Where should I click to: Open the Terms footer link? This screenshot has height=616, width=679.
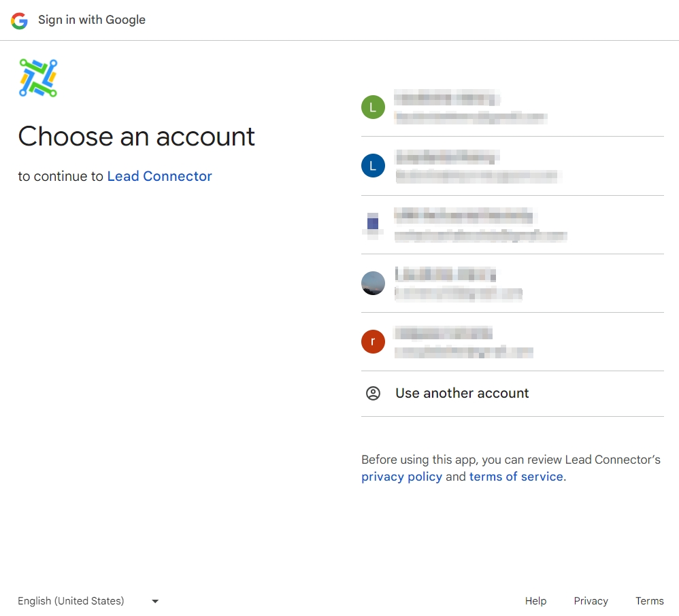click(x=649, y=601)
